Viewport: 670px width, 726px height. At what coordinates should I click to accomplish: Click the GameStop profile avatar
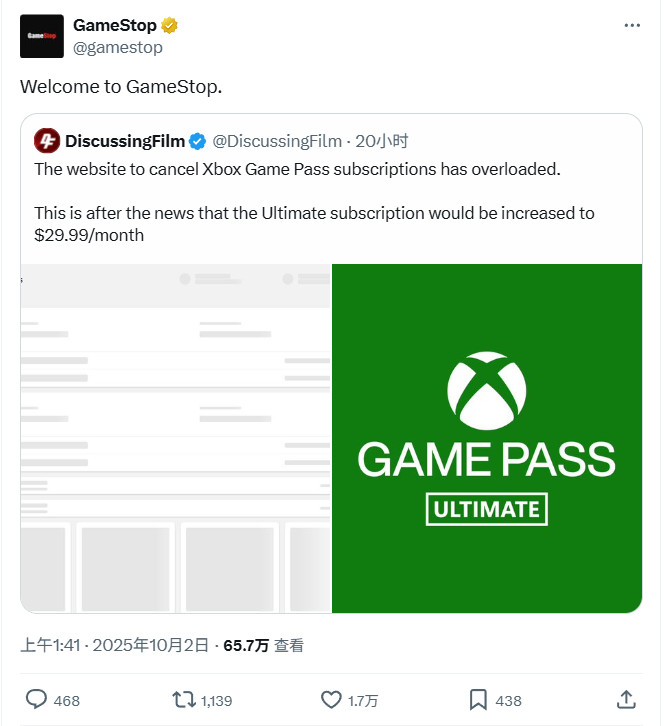point(41,37)
